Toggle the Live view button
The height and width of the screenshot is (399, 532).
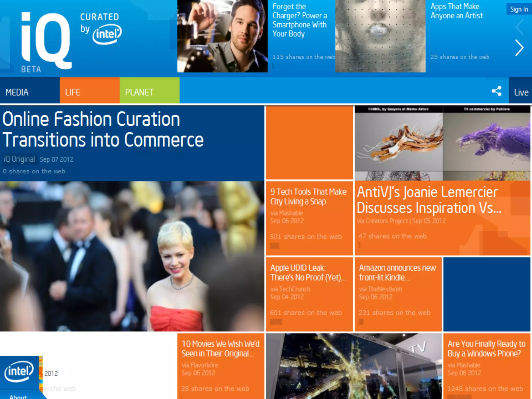pos(521,92)
